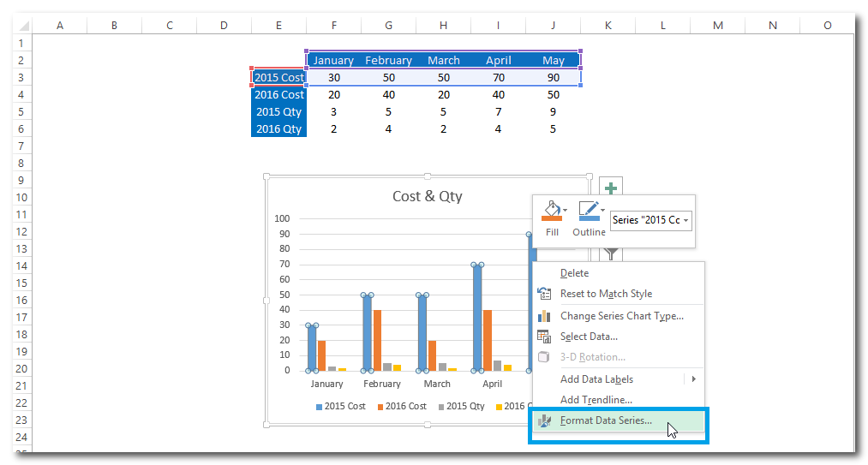Screen dimensions: 868x465
Task: Click the 2016 Cost legend entry
Action: (401, 406)
